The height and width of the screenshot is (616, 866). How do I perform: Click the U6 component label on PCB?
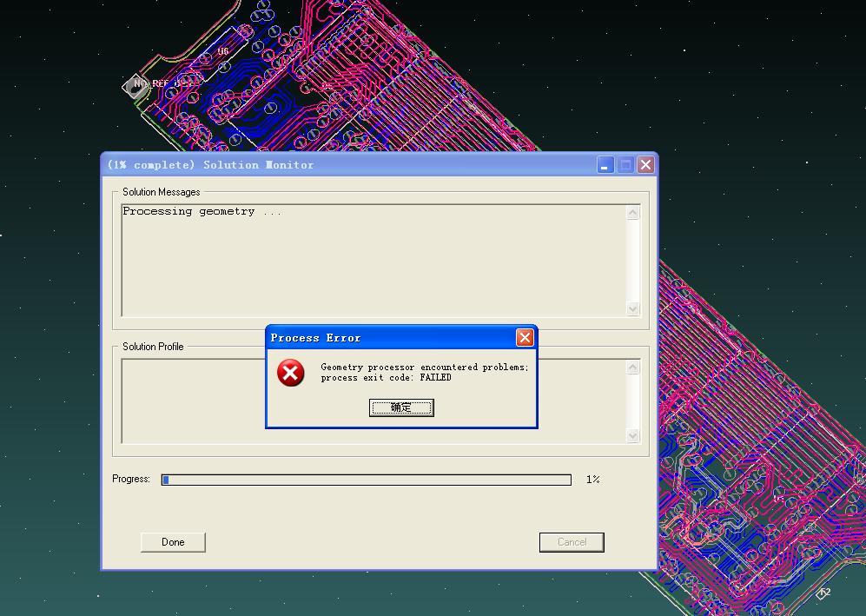pos(222,51)
